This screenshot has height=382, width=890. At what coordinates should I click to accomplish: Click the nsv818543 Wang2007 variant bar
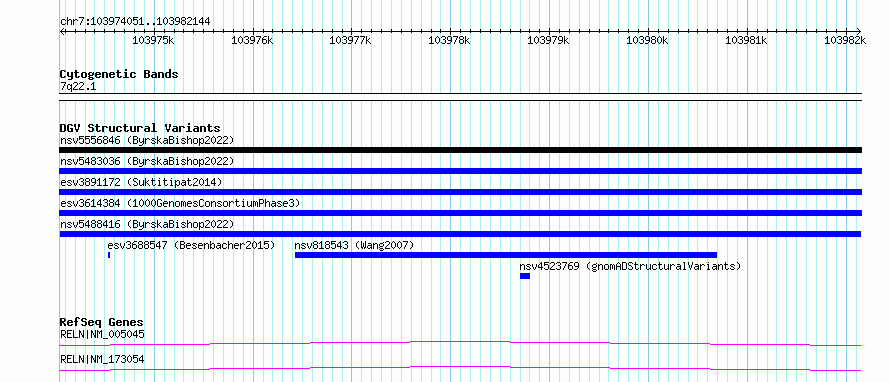(x=506, y=255)
